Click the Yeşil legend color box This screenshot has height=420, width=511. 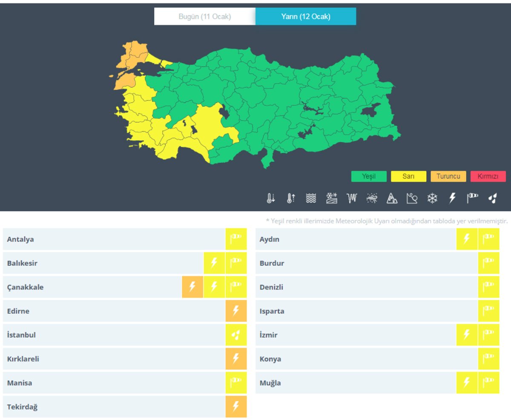pyautogui.click(x=369, y=176)
